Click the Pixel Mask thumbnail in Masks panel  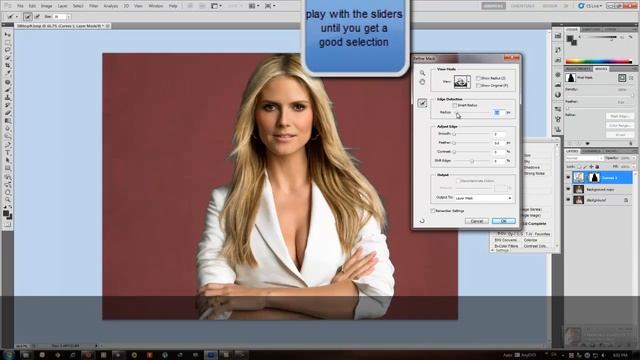pos(571,78)
